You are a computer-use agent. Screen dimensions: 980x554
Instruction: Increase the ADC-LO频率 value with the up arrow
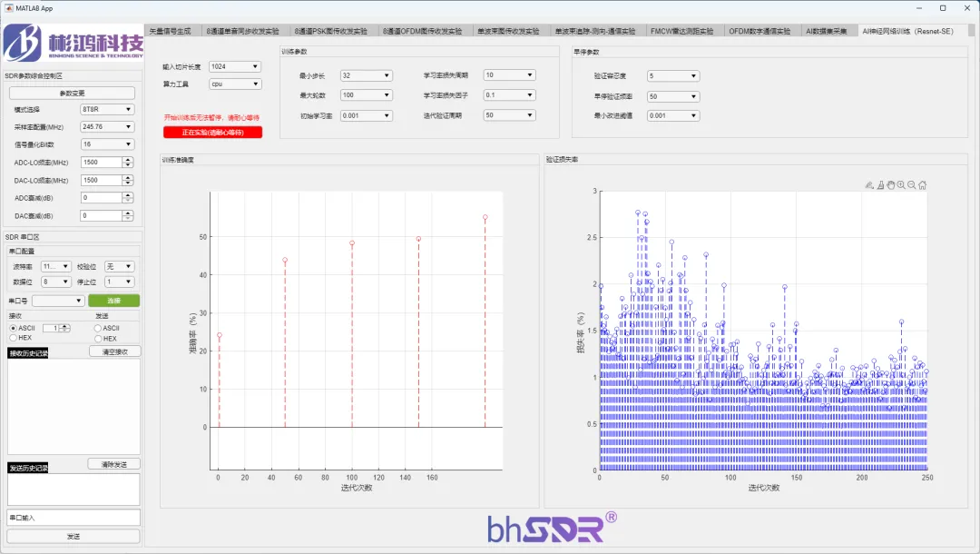128,160
